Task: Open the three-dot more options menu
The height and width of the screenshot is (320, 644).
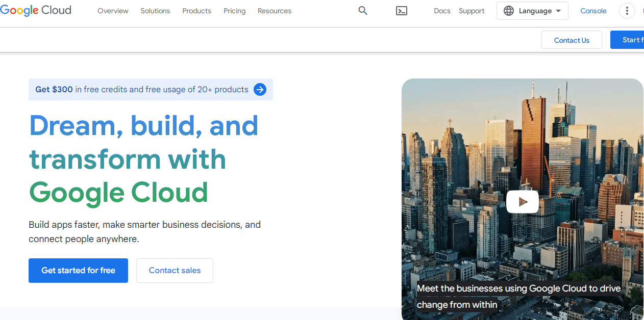Action: pos(627,11)
